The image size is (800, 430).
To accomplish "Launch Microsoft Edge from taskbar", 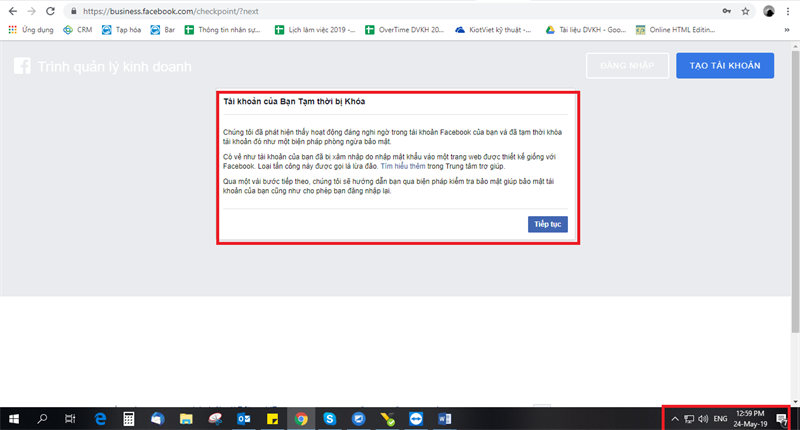I will click(100, 419).
